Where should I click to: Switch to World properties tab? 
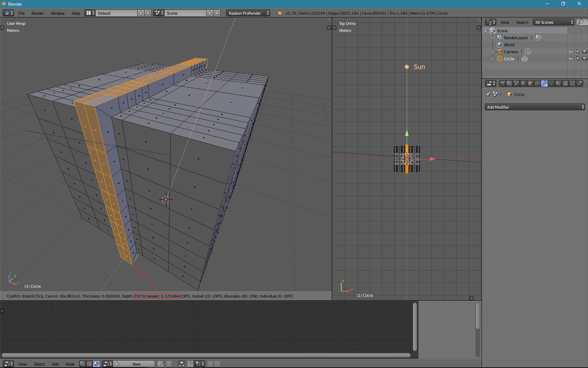(x=523, y=83)
